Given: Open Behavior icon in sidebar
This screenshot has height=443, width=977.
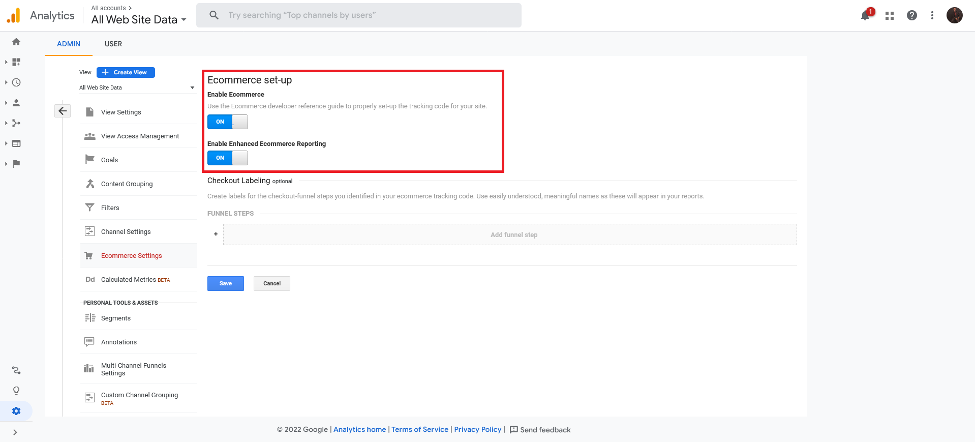Looking at the screenshot, I should click(16, 143).
